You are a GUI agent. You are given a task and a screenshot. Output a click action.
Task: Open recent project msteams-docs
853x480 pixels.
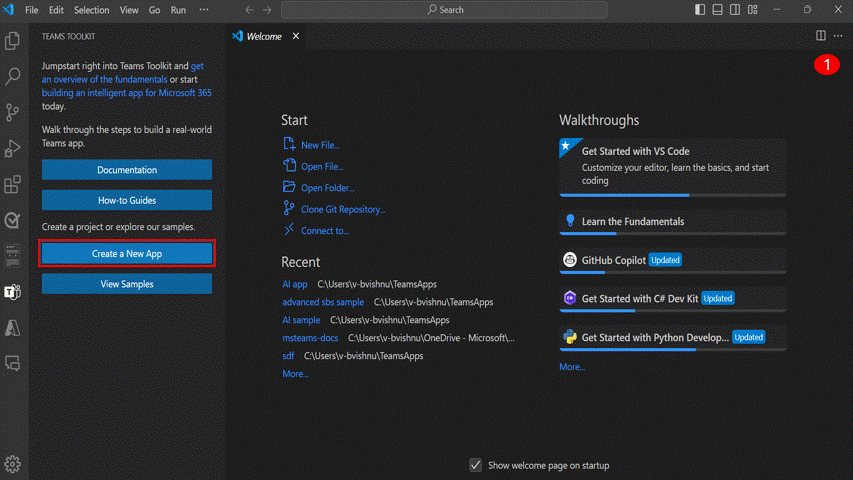(x=310, y=338)
